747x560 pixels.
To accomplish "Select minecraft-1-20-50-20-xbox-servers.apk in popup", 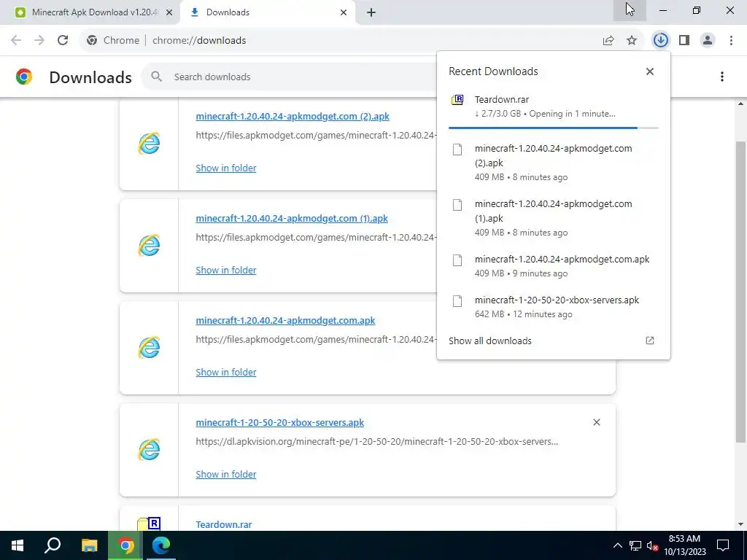I will 553,307.
